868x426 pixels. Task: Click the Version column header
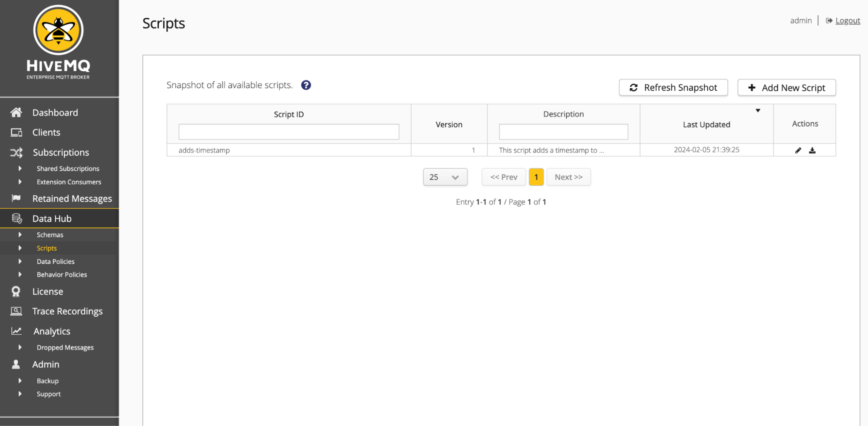coord(449,124)
